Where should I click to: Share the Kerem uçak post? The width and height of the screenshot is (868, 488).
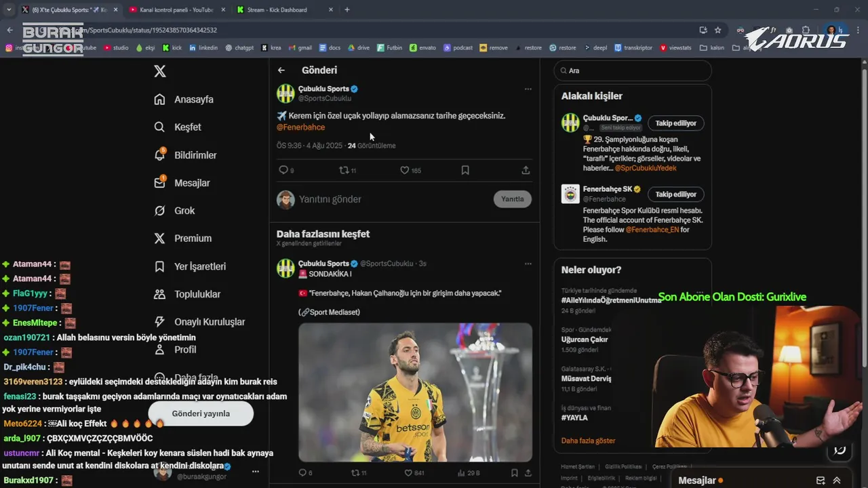[x=526, y=171]
